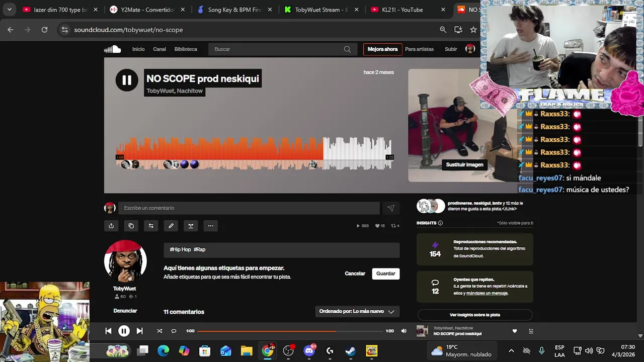Focus the 'Escribe un comentario' input field

[249, 208]
